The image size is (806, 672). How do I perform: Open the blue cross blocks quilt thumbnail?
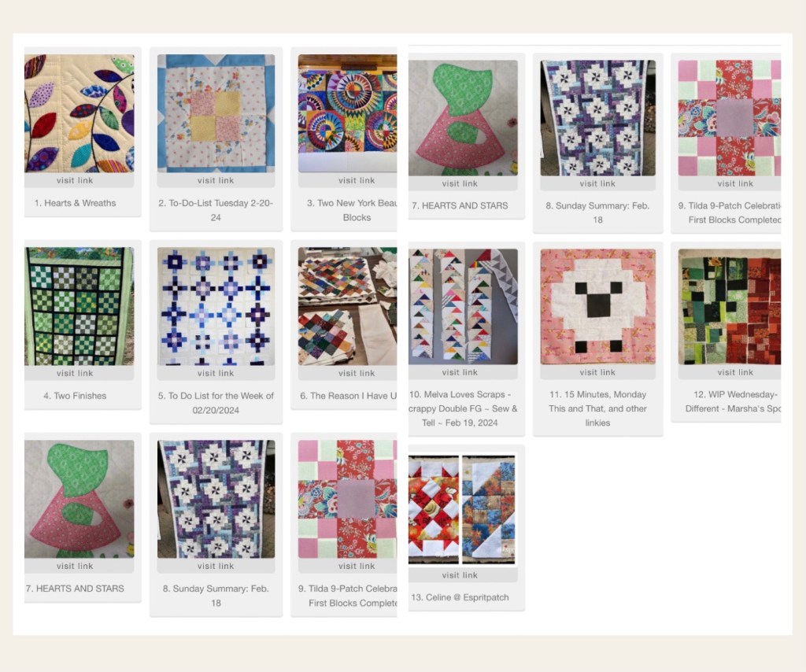pos(216,306)
